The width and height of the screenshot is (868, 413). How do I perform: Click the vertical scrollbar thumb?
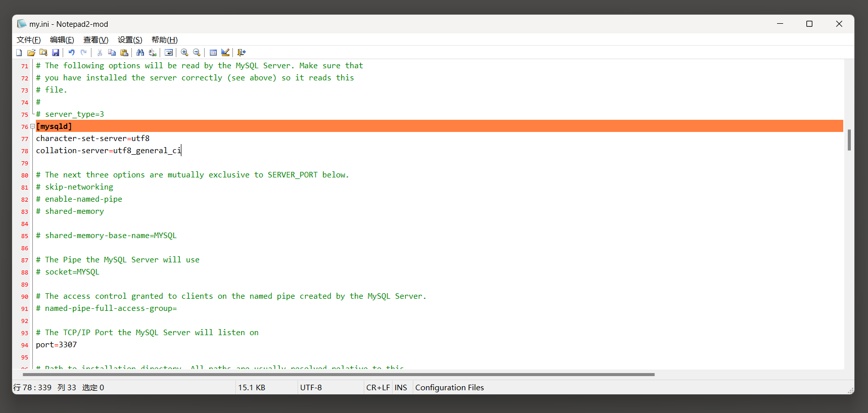(x=849, y=140)
